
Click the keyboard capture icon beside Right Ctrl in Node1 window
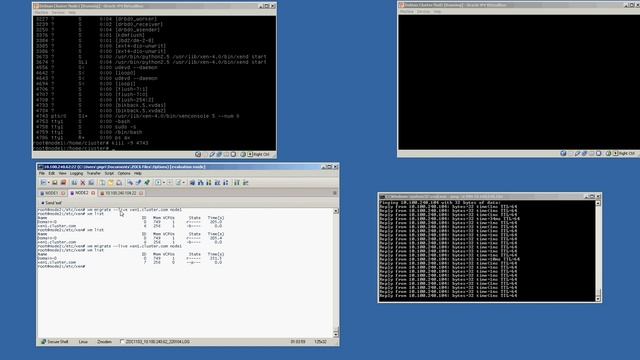[250, 154]
